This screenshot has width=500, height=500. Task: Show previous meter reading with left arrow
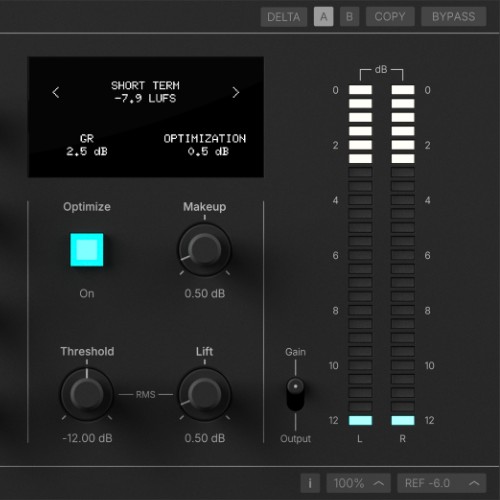56,92
